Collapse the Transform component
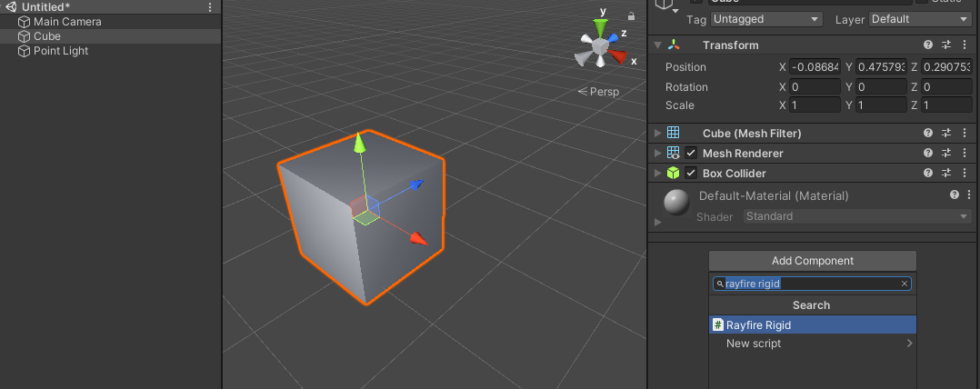 point(657,45)
